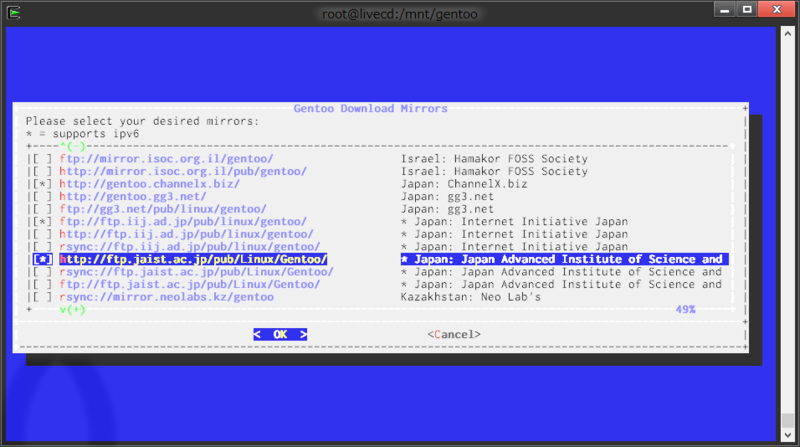This screenshot has width=800, height=447.
Task: Click the 49% list position indicator
Action: point(685,310)
